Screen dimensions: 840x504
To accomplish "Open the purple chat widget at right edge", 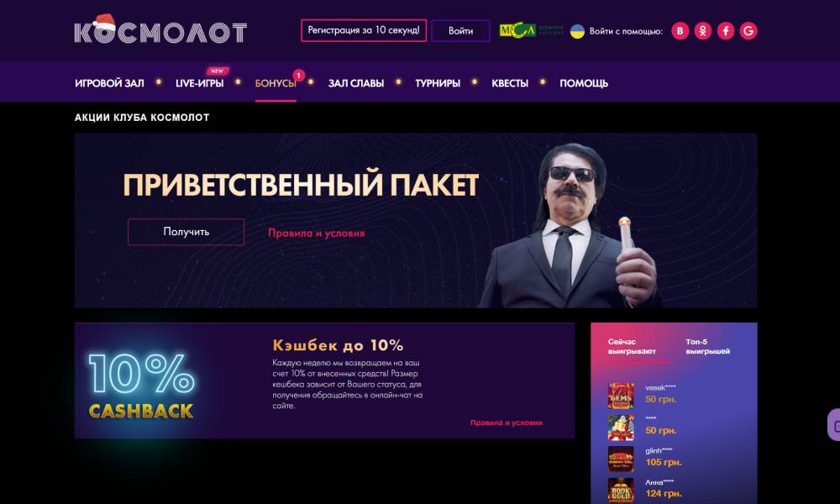I will pyautogui.click(x=834, y=425).
